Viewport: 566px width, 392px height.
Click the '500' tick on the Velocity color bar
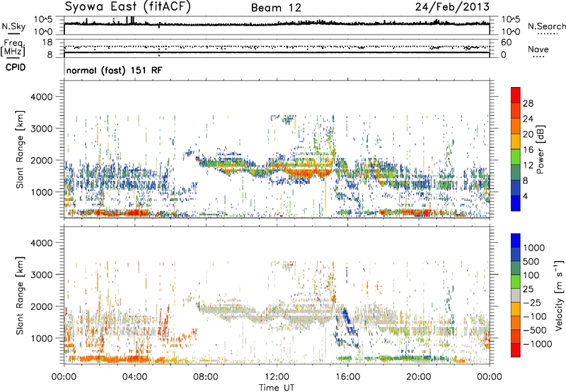pos(531,262)
